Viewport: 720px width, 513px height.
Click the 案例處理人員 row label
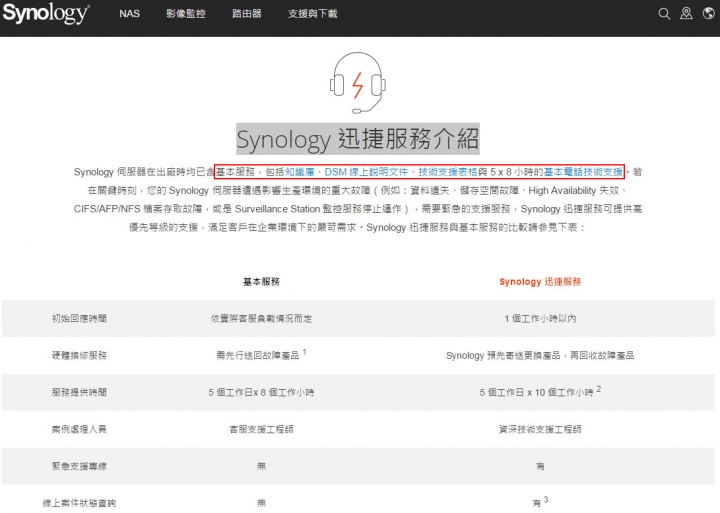pos(79,429)
